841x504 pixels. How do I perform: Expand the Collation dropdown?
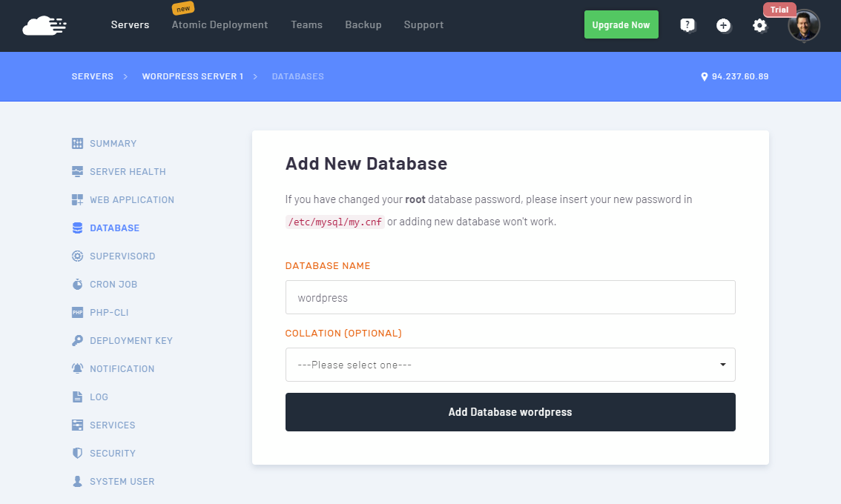coord(510,365)
